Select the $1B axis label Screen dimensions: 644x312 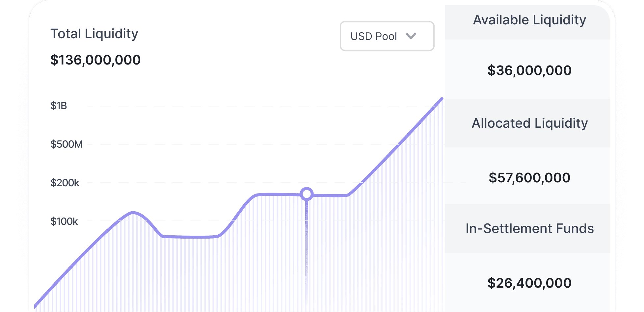point(59,106)
